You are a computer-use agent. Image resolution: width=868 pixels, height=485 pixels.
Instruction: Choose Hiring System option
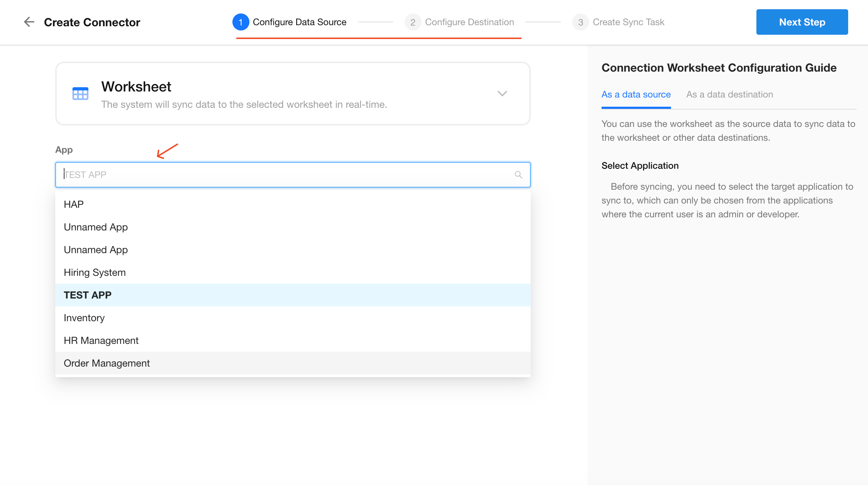pos(95,272)
